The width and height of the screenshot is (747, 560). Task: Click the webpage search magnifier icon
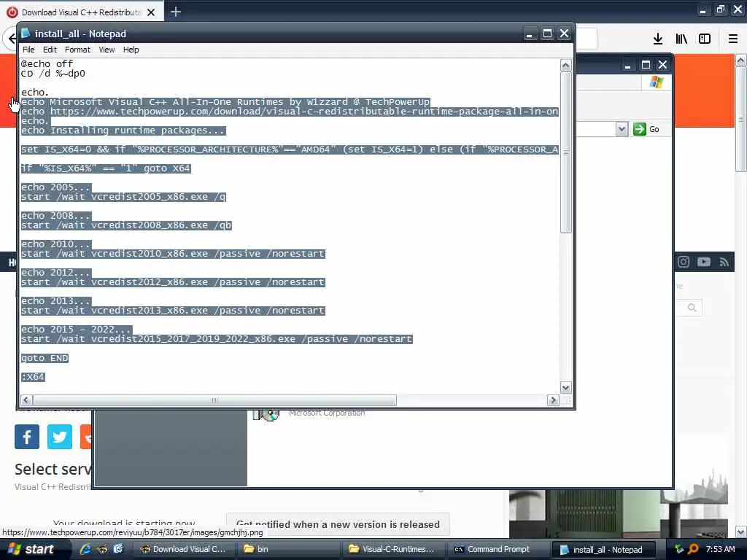click(x=692, y=308)
